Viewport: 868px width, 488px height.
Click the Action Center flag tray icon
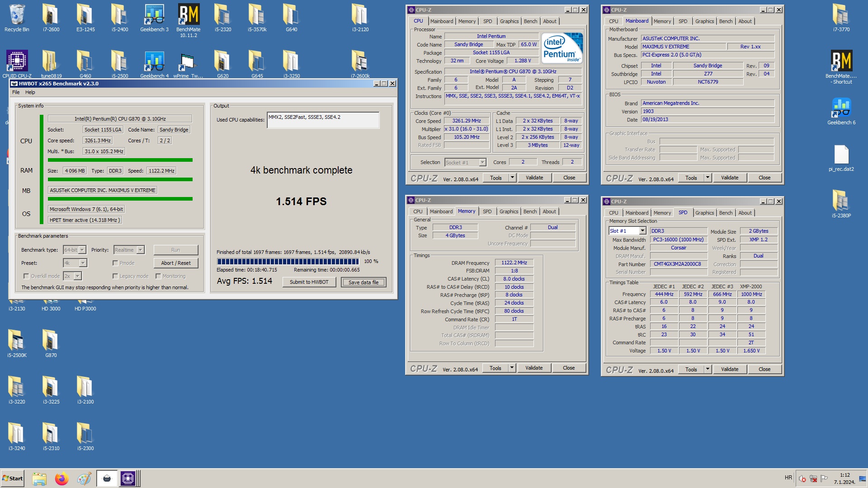[x=824, y=479]
